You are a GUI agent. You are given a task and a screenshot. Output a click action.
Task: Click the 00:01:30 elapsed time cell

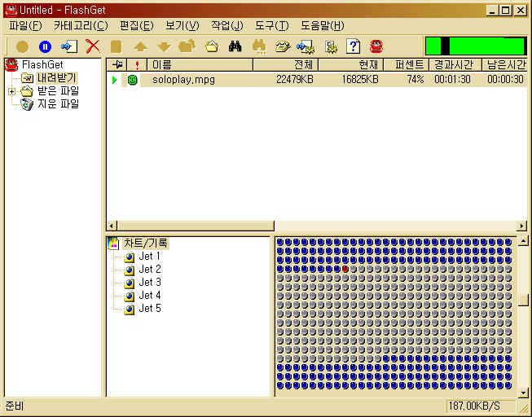[452, 79]
